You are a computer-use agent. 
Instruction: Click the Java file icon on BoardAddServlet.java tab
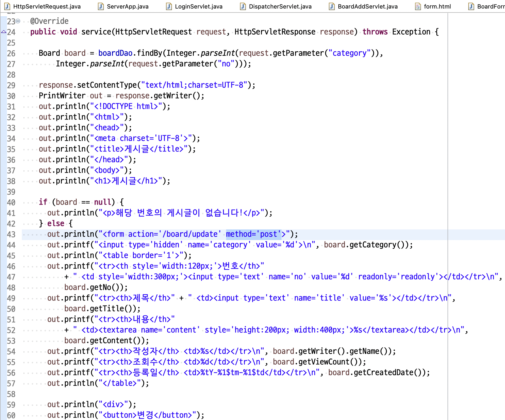pyautogui.click(x=332, y=6)
